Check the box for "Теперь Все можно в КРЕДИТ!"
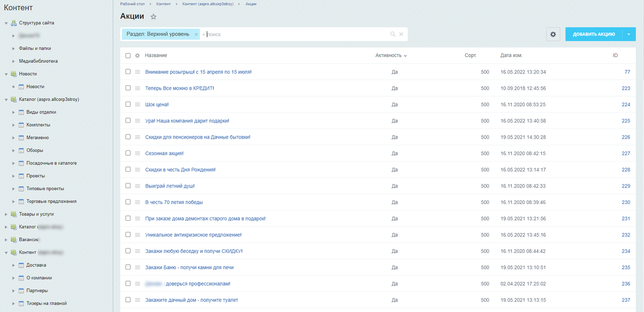Viewport: 644px width, 312px height. coord(128,88)
